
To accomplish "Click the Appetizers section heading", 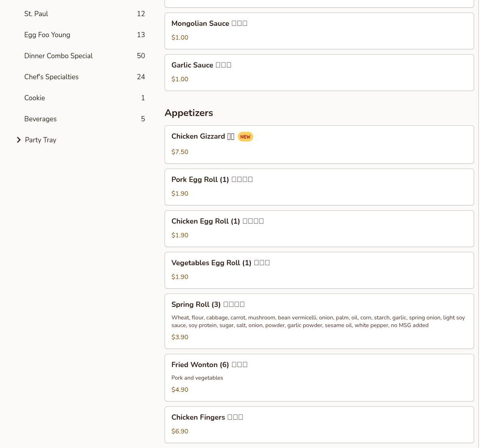I will point(189,113).
